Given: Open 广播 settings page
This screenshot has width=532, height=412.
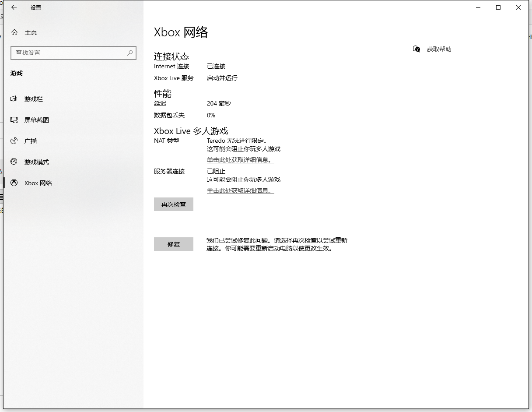Looking at the screenshot, I should point(73,141).
